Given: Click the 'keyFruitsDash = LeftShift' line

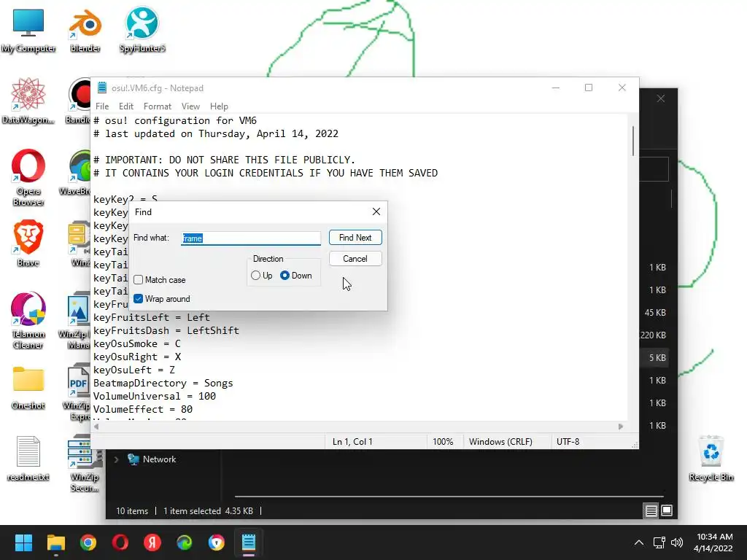Looking at the screenshot, I should tap(166, 330).
